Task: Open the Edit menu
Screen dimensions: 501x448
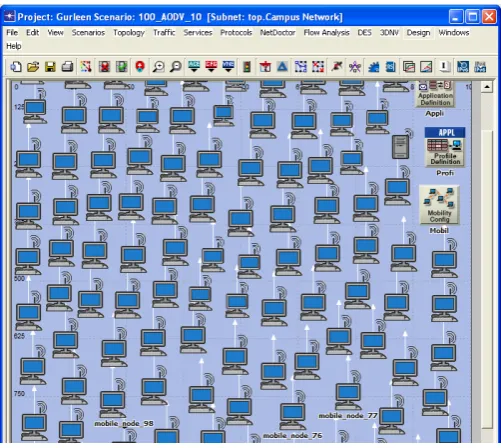Action: click(33, 32)
